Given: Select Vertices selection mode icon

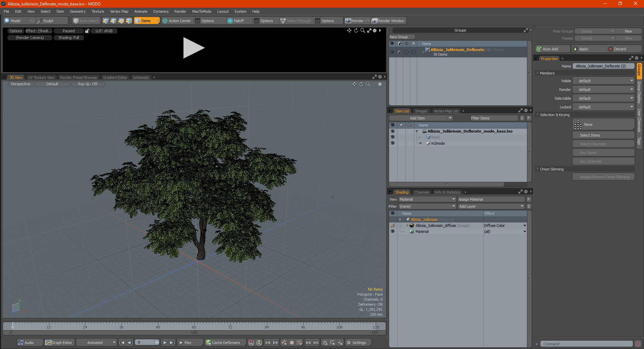Looking at the screenshot, I should (106, 21).
